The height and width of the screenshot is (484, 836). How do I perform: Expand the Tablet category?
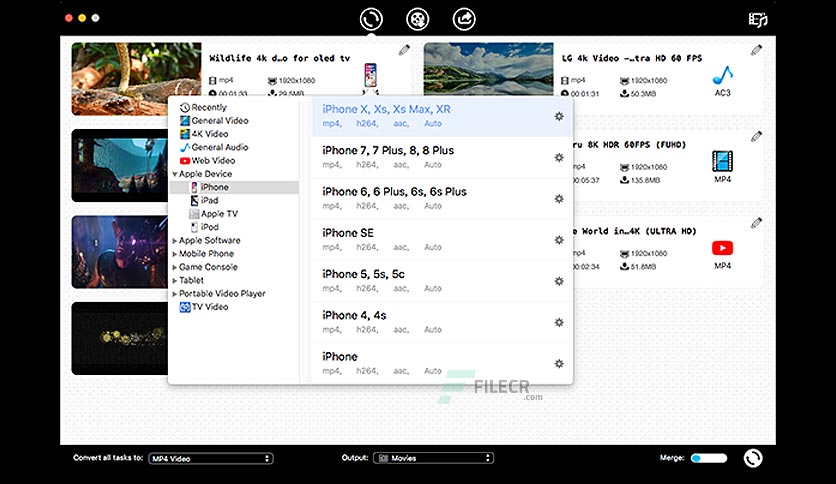pyautogui.click(x=174, y=281)
